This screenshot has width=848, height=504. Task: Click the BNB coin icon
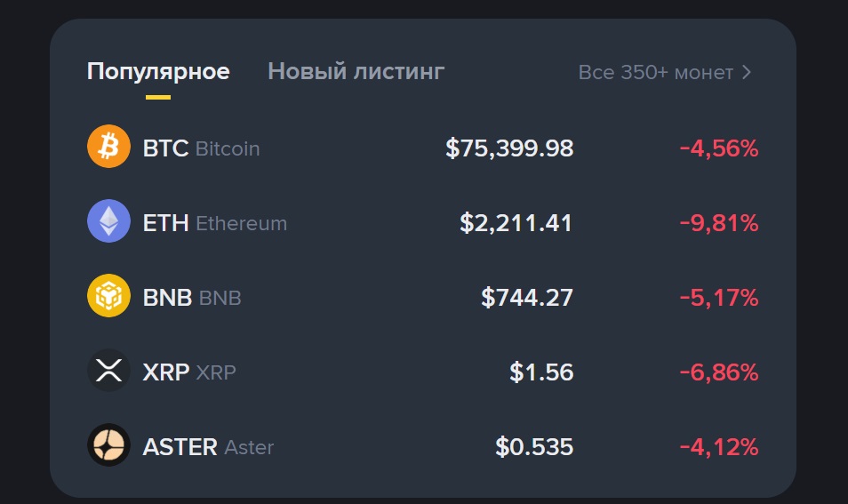tap(108, 297)
